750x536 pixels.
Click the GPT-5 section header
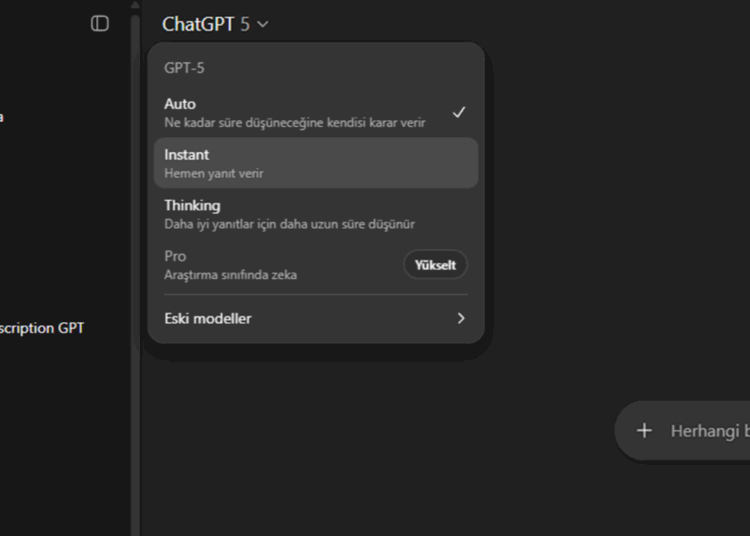(184, 68)
